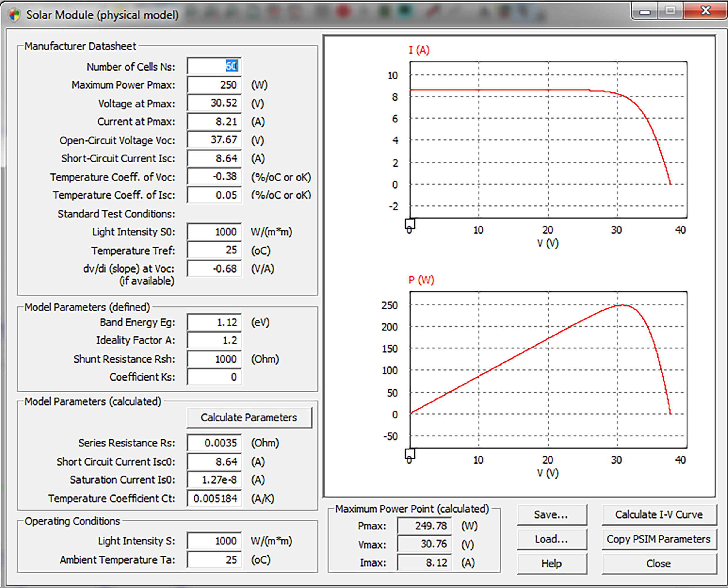Focus the Number of Cells Ns field
This screenshot has height=588, width=728.
click(x=214, y=66)
